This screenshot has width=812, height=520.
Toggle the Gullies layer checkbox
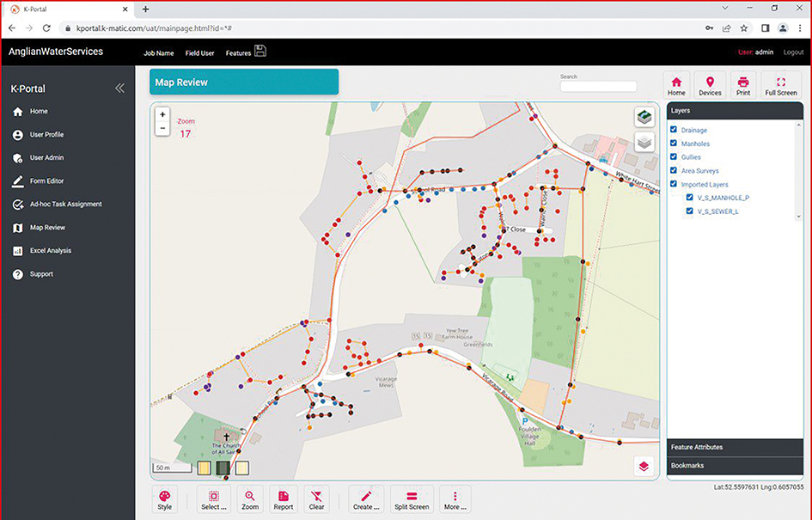(x=674, y=157)
